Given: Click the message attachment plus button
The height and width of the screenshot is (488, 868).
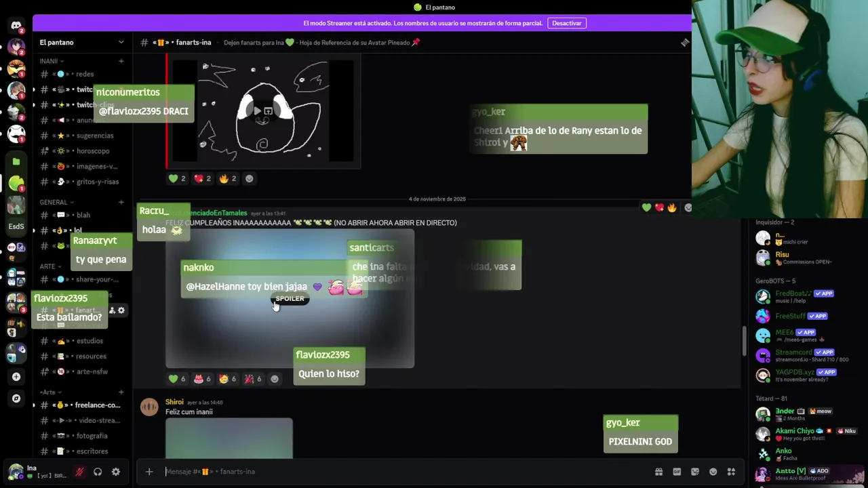Looking at the screenshot, I should pos(149,472).
